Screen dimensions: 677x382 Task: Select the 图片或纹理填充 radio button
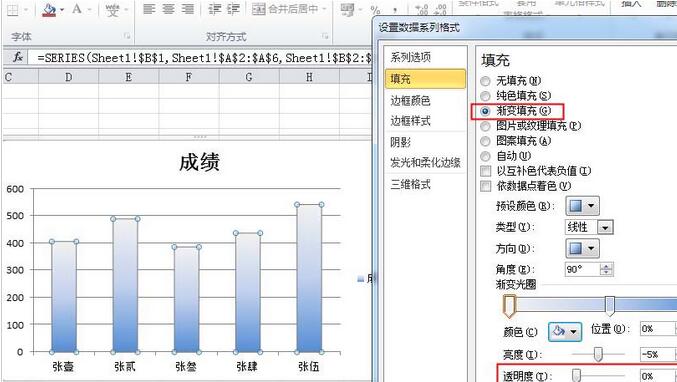pyautogui.click(x=486, y=126)
